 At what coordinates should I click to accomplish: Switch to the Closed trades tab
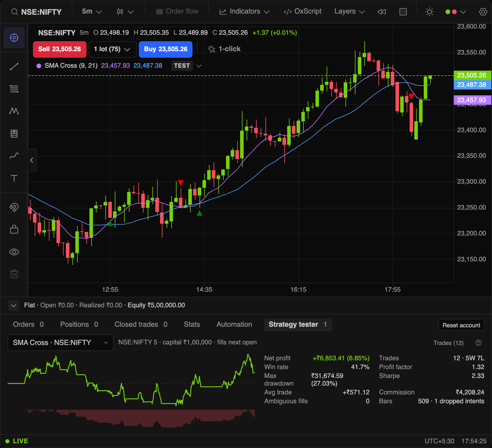point(141,324)
